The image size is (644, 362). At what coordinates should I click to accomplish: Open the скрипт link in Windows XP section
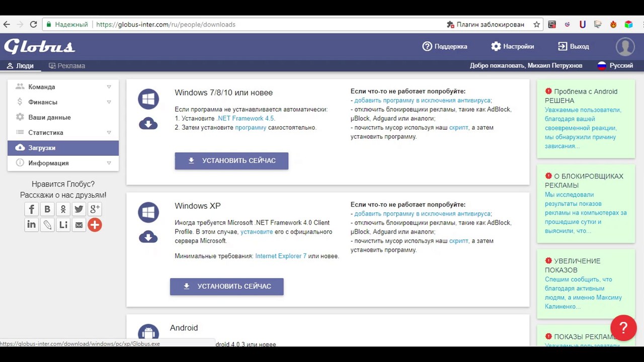(x=459, y=241)
